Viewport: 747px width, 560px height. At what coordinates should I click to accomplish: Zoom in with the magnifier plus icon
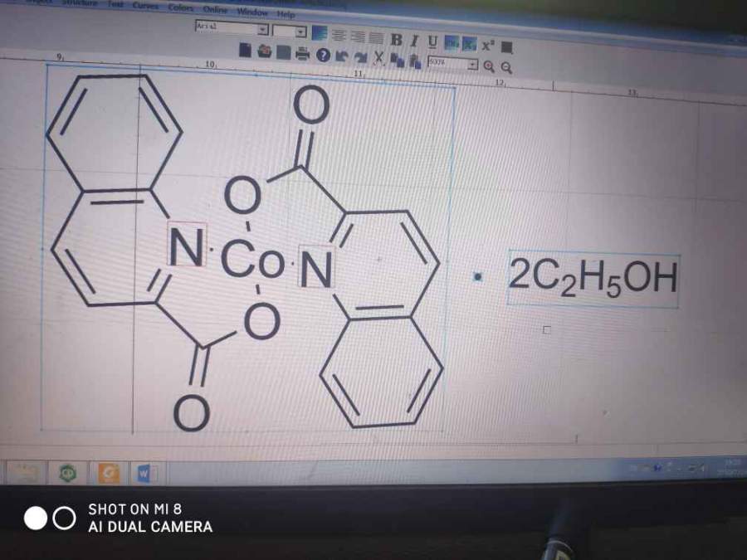489,66
